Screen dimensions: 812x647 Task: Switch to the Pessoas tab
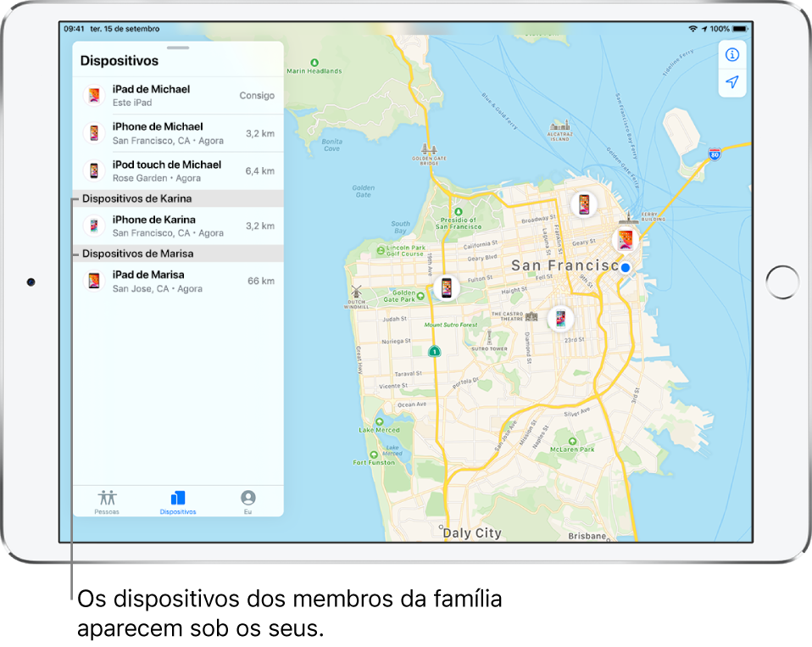107,501
